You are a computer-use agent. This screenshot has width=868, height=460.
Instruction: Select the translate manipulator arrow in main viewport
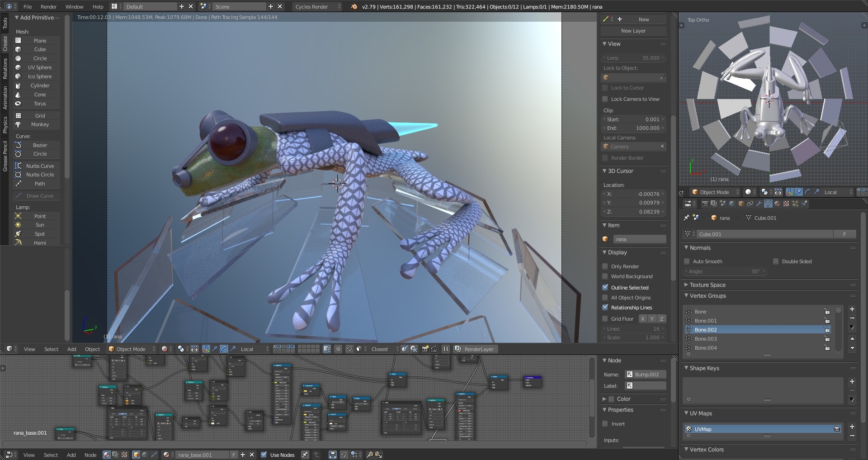point(215,349)
